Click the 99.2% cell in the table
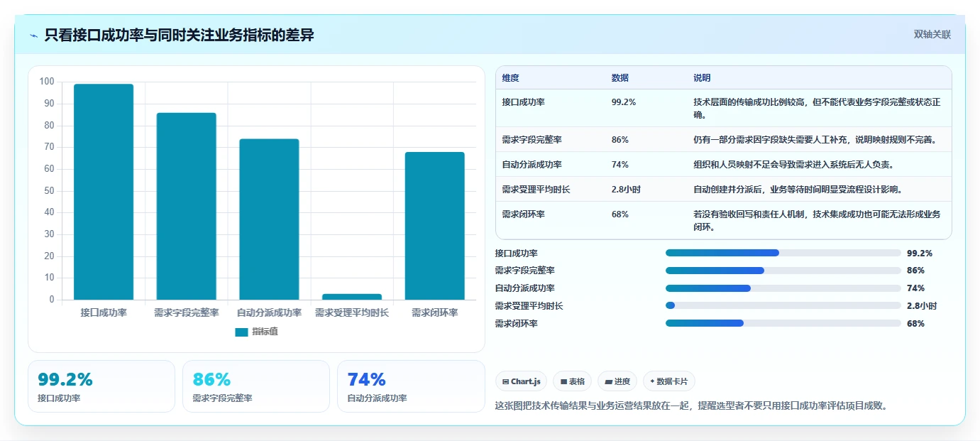 (x=623, y=102)
